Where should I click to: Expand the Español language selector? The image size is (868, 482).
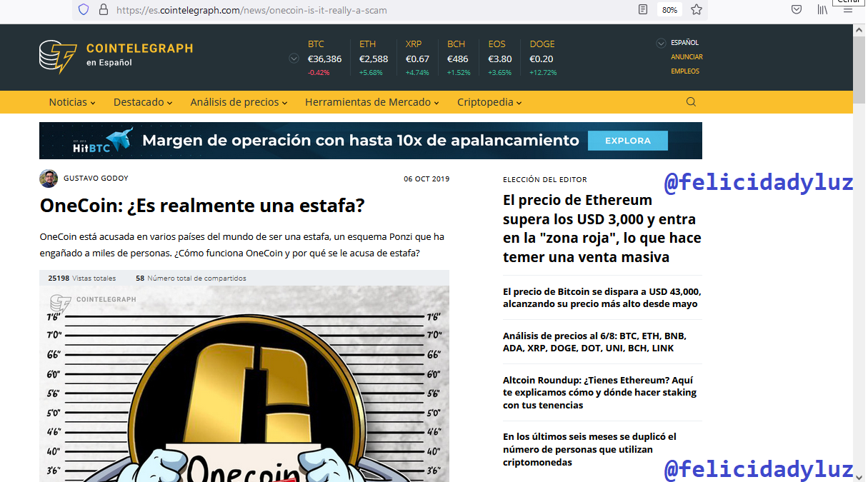click(x=677, y=43)
